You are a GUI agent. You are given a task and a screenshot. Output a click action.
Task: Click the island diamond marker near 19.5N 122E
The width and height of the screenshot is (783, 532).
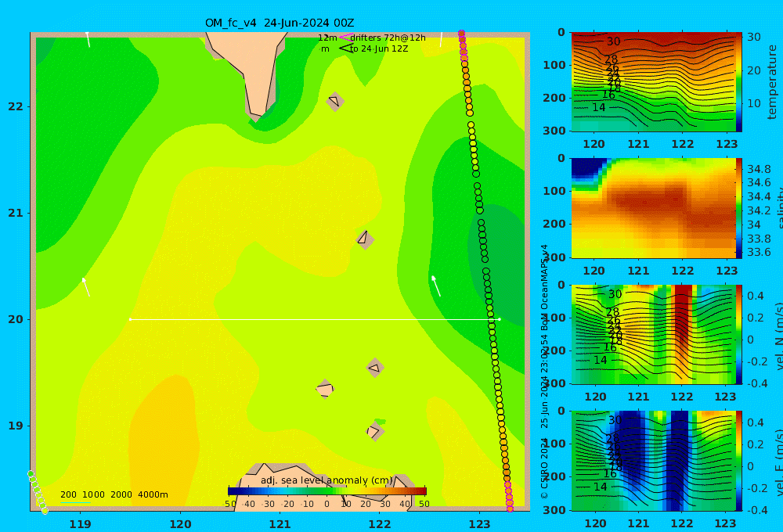(x=374, y=368)
